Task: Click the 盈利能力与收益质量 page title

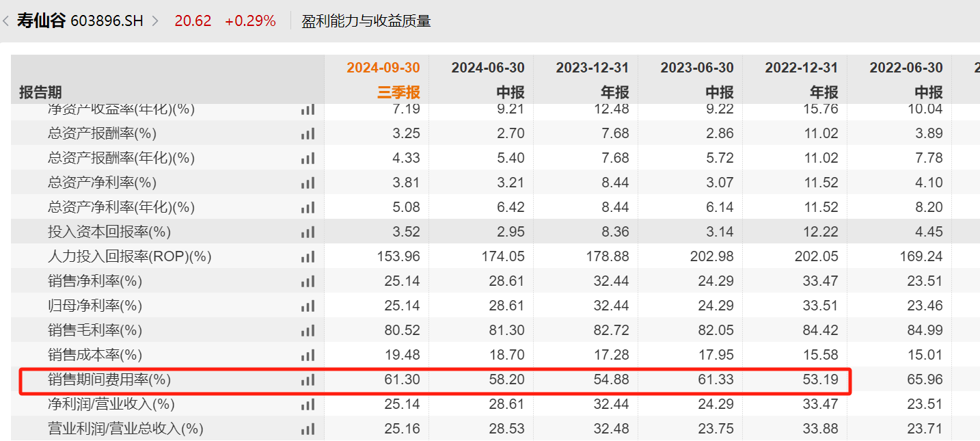Action: (x=366, y=21)
